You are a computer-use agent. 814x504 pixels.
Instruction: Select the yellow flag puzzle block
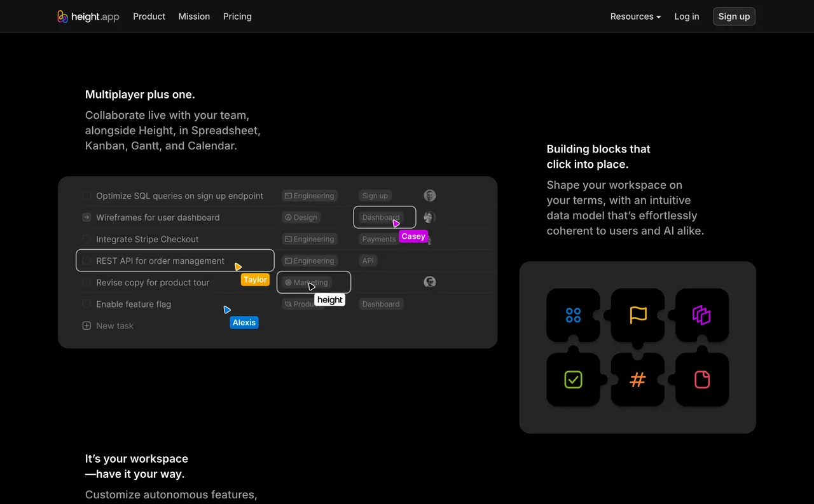(x=637, y=315)
